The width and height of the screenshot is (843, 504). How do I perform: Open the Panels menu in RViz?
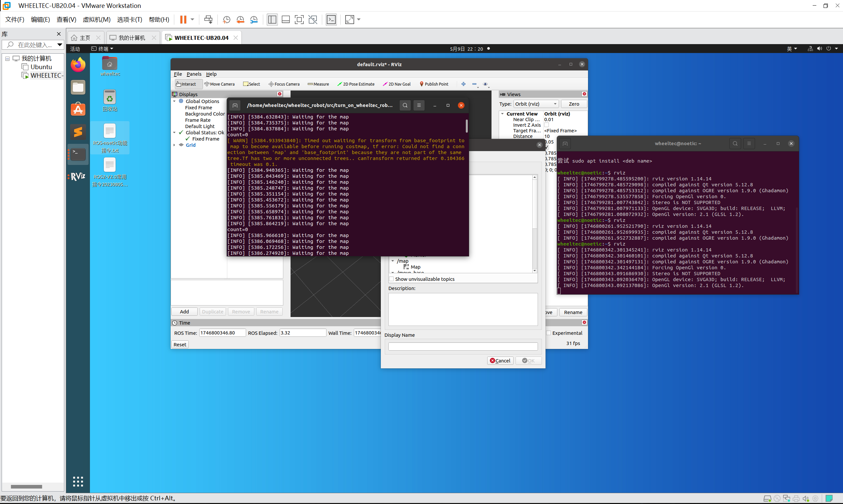point(194,74)
